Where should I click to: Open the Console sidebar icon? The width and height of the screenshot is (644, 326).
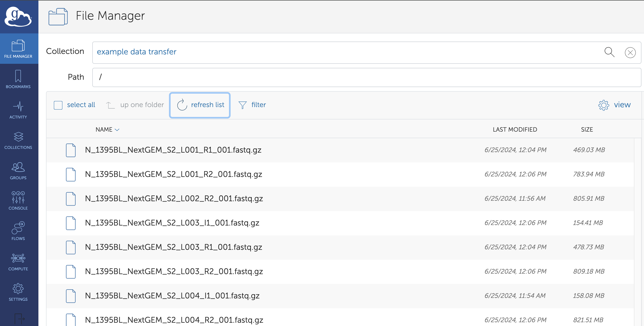[x=18, y=201]
